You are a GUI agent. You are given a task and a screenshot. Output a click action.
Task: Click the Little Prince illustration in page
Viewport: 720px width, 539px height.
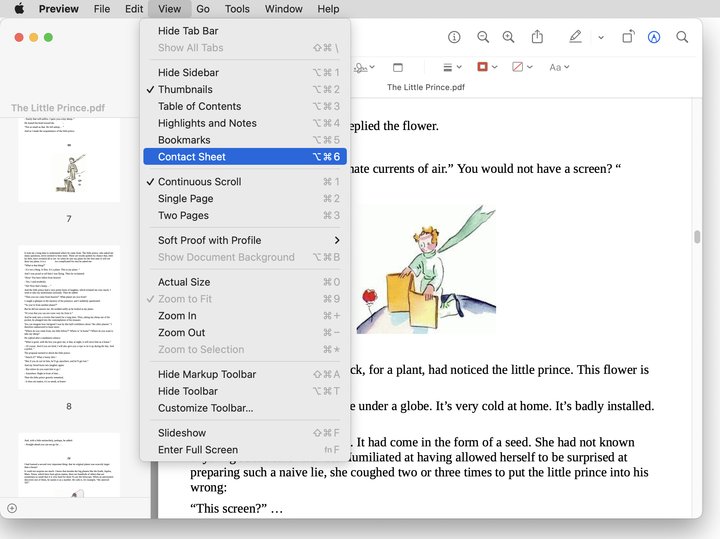point(426,270)
